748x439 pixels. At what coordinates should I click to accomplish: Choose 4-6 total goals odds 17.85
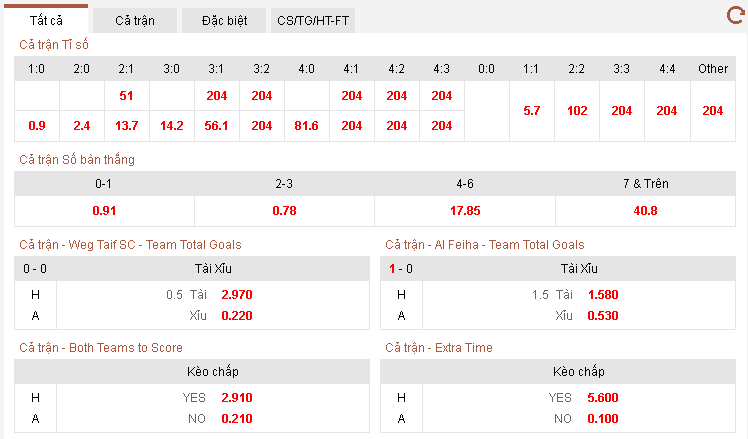click(x=465, y=211)
